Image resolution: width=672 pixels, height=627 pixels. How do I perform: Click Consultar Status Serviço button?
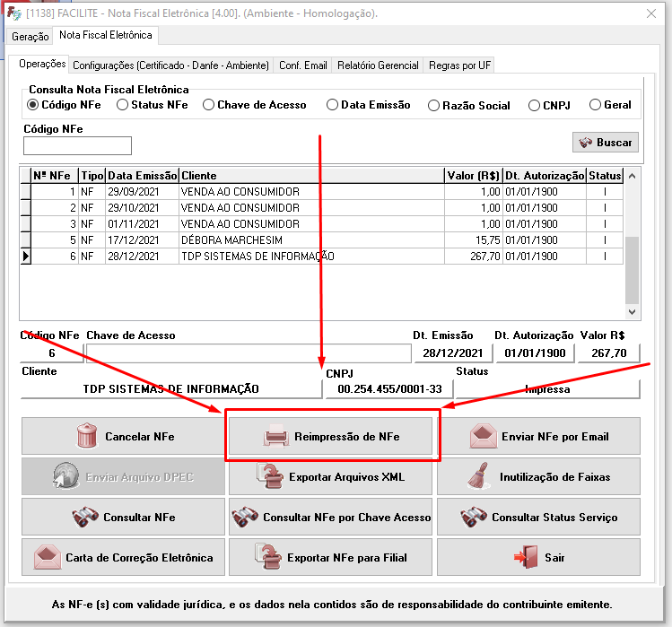tap(538, 518)
